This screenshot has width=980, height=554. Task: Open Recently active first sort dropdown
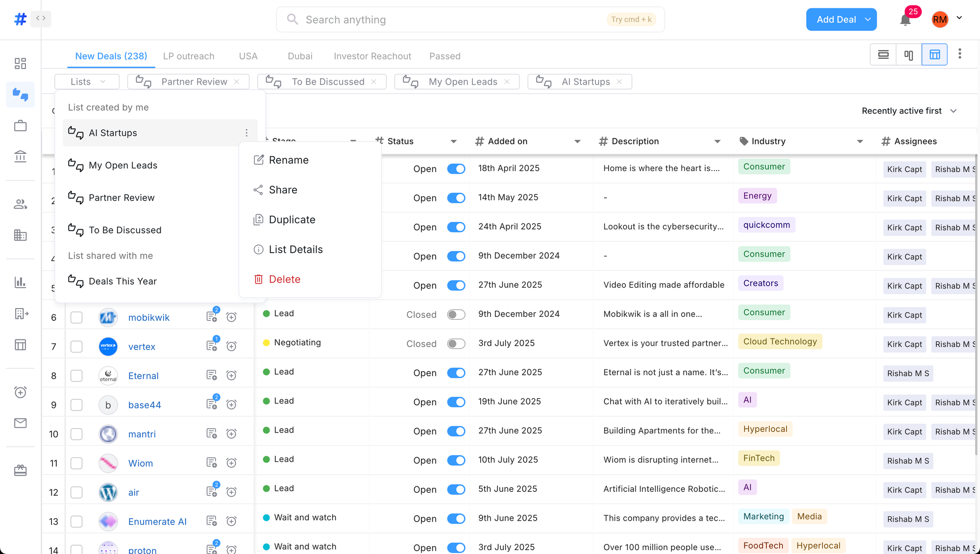pyautogui.click(x=909, y=111)
